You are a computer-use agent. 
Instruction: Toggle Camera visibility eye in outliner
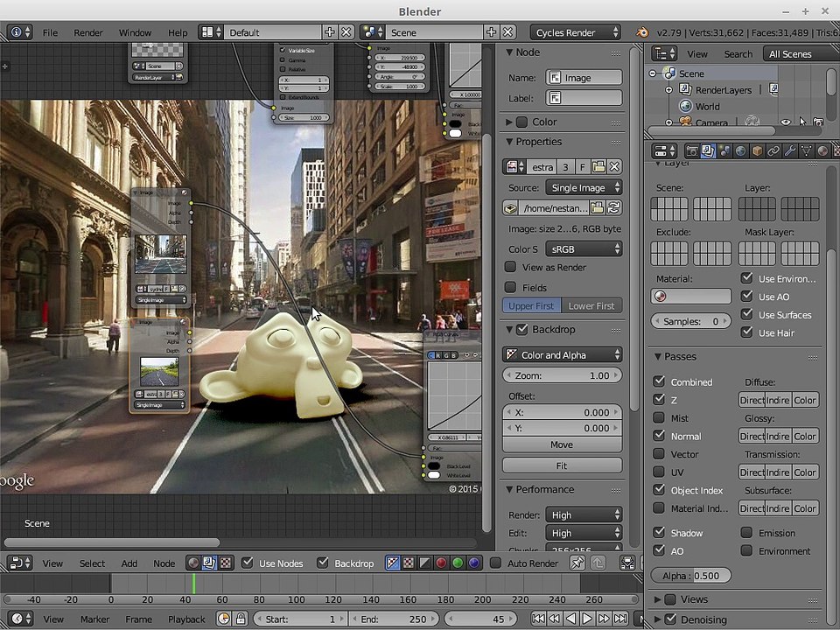point(786,122)
